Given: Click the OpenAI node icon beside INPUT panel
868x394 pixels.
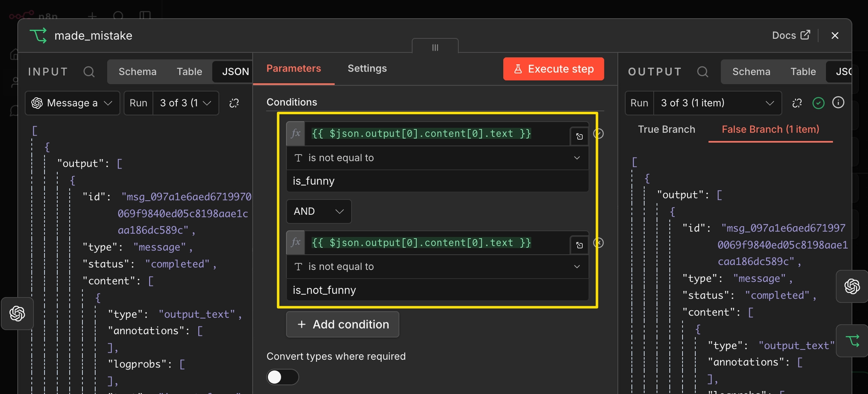Looking at the screenshot, I should tap(17, 314).
